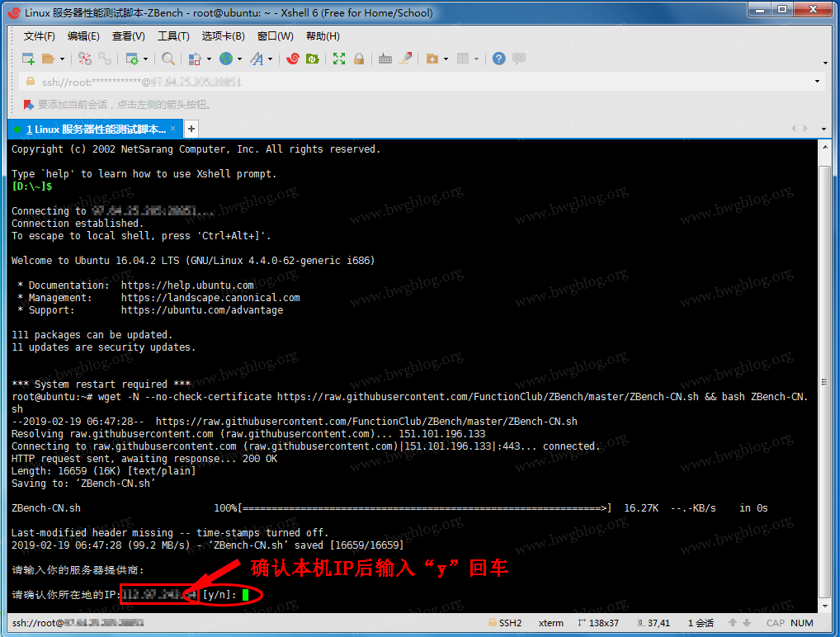The height and width of the screenshot is (637, 840).
Task: Click the status bar down arrow icon
Action: [x=747, y=622]
